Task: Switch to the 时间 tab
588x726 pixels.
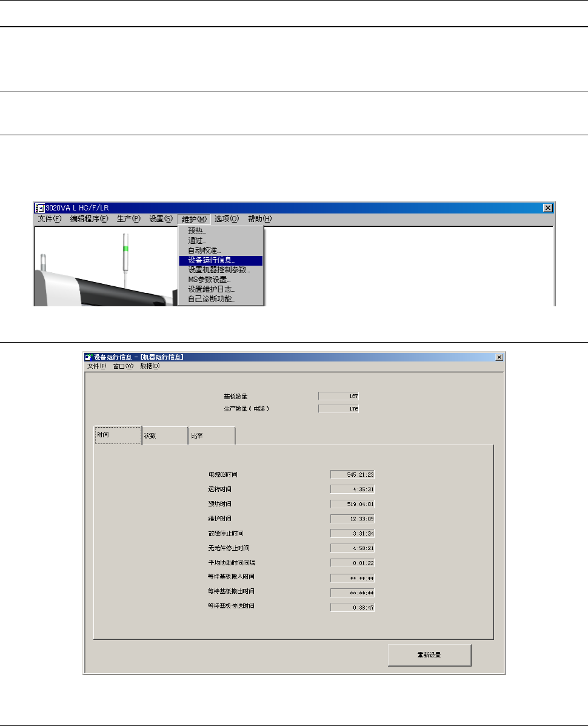Action: [x=118, y=435]
